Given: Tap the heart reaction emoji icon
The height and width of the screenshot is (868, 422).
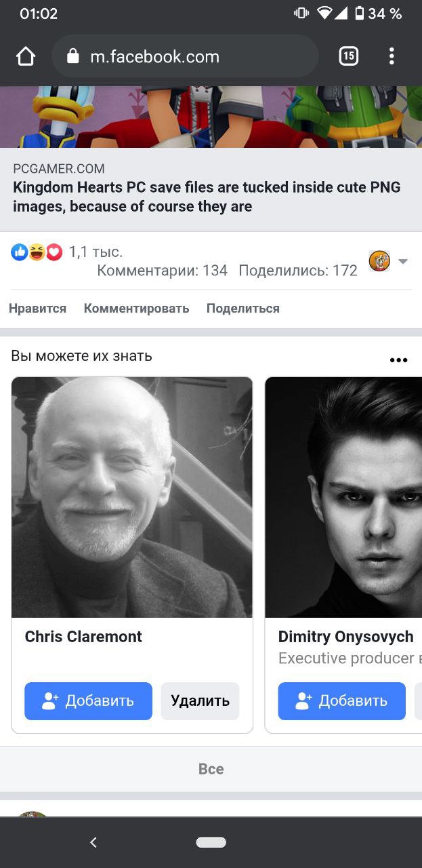Looking at the screenshot, I should 54,252.
